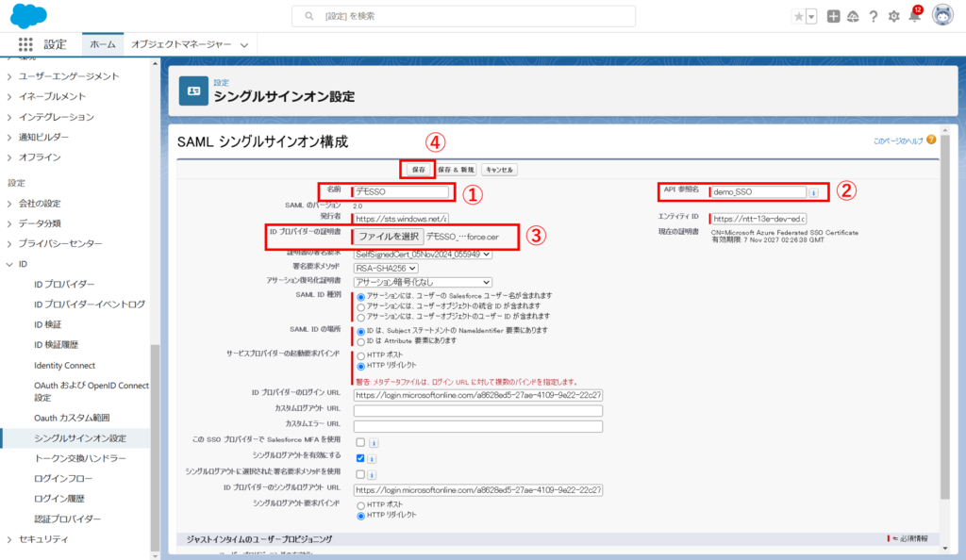
Task: Click the single sign-on settings page icon
Action: click(193, 91)
